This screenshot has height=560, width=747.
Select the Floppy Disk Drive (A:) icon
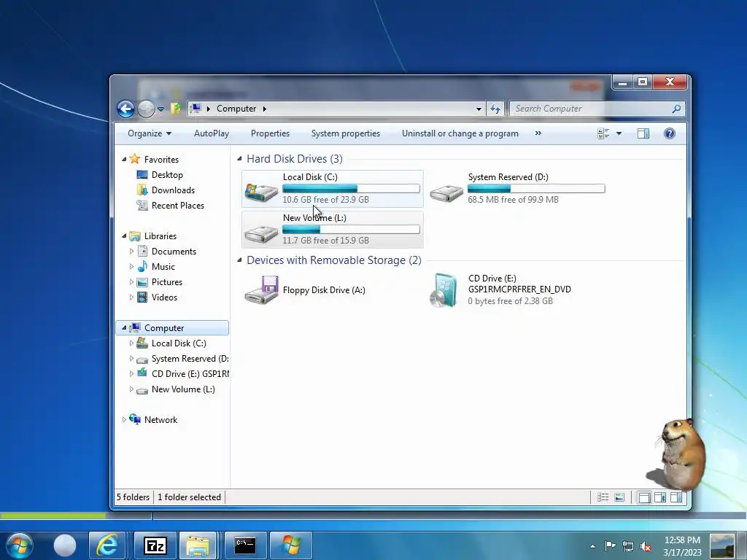point(262,289)
